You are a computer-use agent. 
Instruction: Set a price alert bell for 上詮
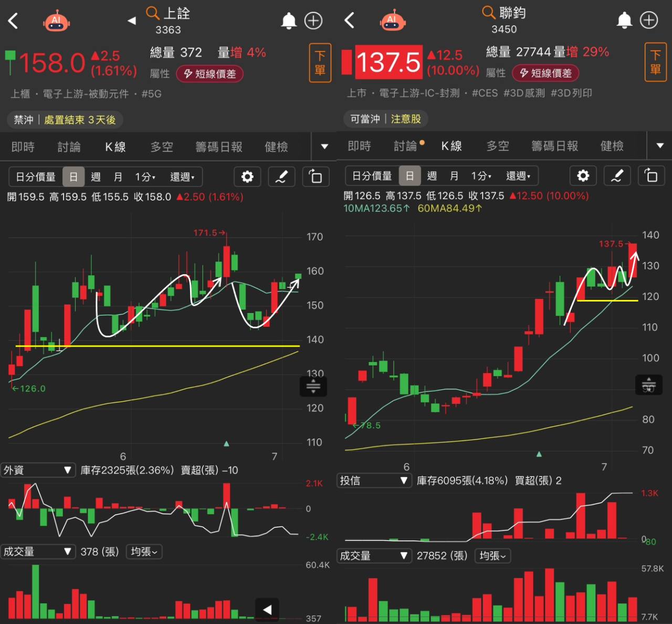289,20
